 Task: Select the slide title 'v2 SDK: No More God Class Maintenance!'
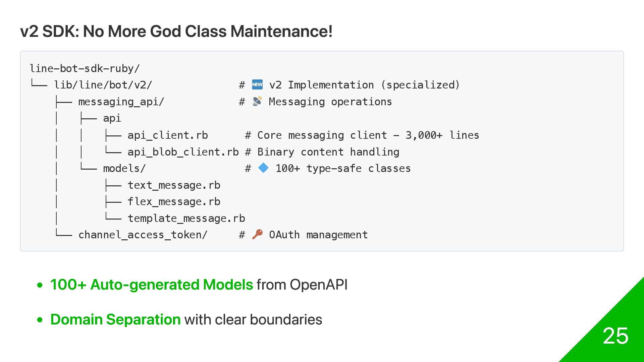point(176,32)
